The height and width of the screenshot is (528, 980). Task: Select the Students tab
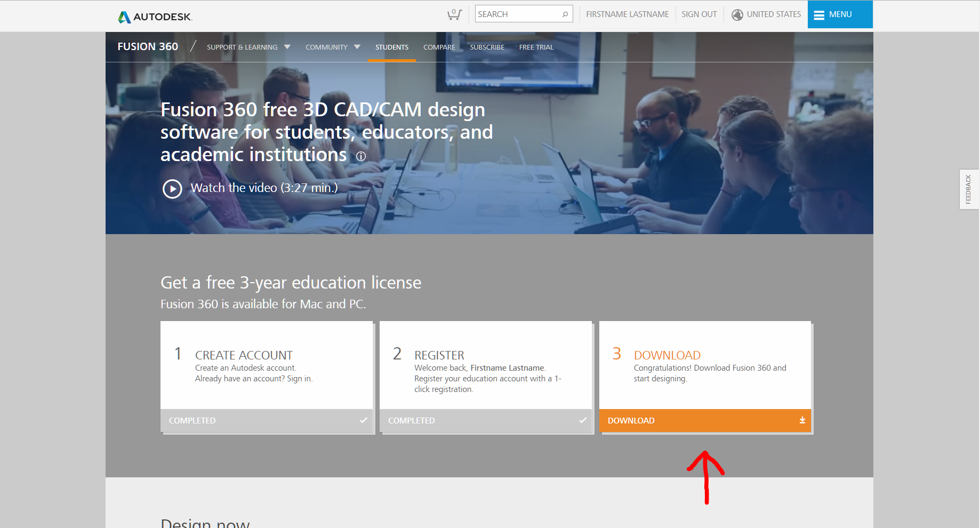point(391,47)
